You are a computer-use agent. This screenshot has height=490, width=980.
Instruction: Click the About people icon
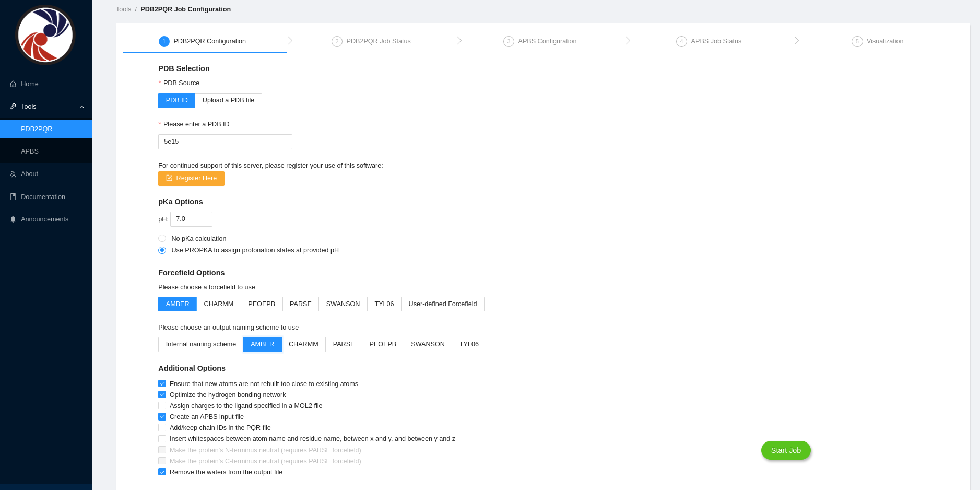click(x=13, y=174)
